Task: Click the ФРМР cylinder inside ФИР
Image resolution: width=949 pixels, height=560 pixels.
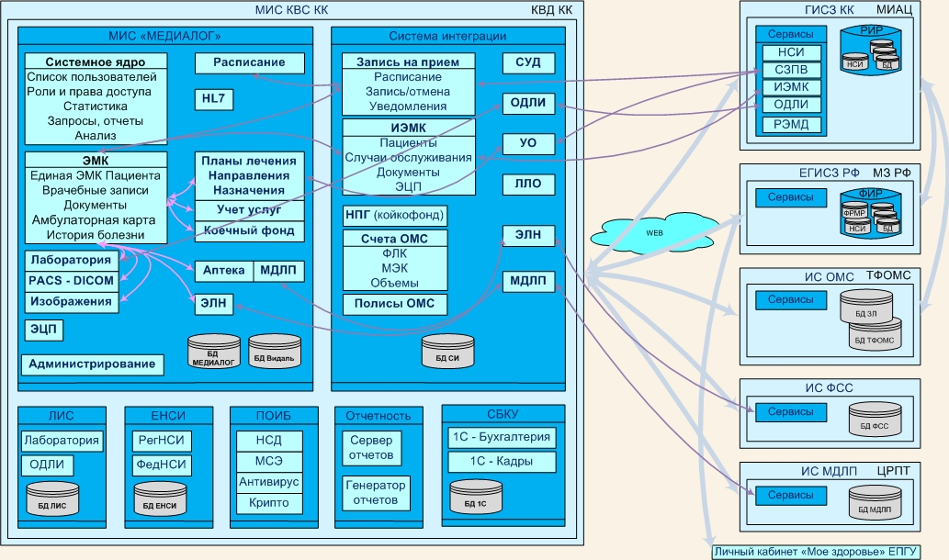Action: point(854,212)
